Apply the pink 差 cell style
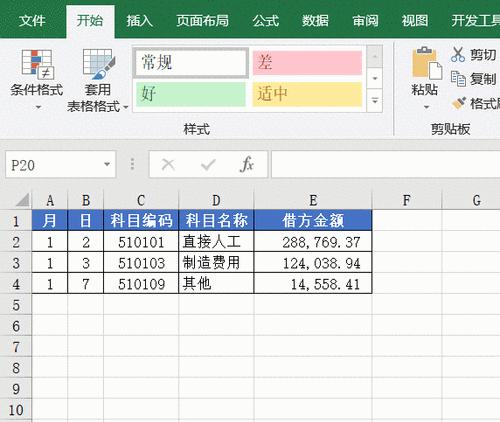The height and width of the screenshot is (422, 500). (x=307, y=63)
